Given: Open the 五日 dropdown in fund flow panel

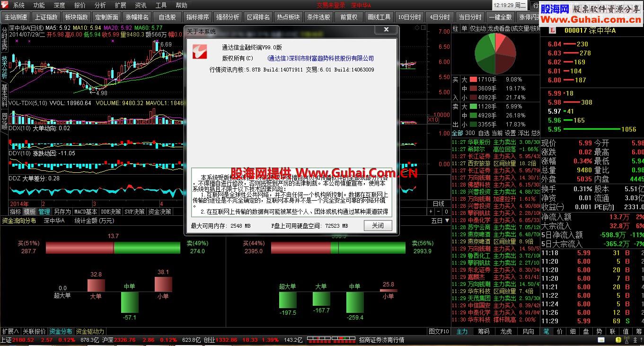Looking at the screenshot, I should click(440, 221).
